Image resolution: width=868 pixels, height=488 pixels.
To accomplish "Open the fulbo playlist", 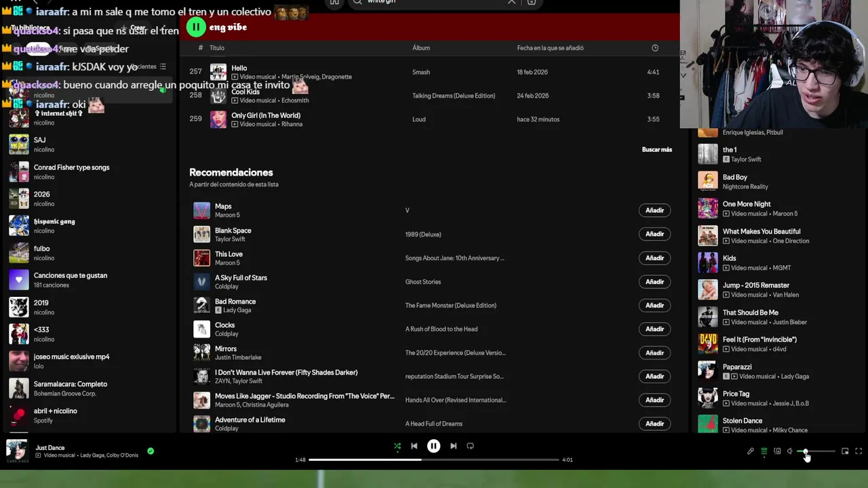I will pyautogui.click(x=90, y=253).
